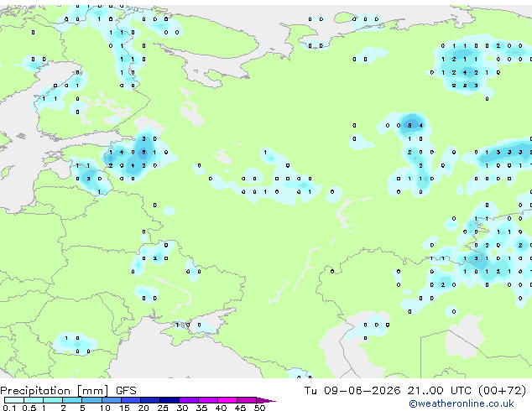This screenshot has height=411, width=532.
Task: Select the 30–35 mm purple swatch
Action: 189,400
